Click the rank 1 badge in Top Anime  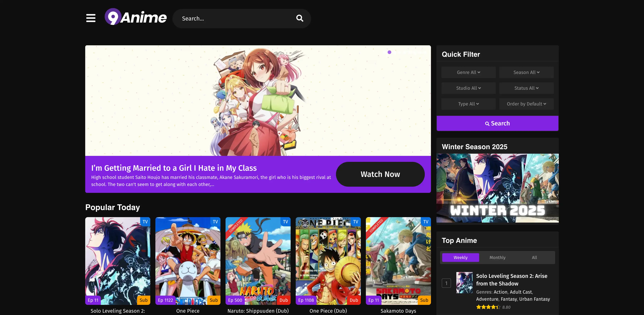[x=446, y=283]
